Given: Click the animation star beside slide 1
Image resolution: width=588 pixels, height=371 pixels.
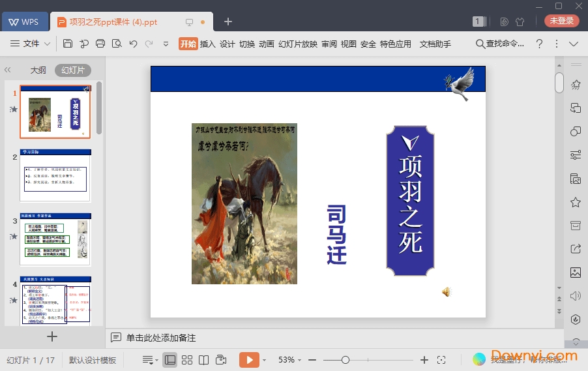Looking at the screenshot, I should pyautogui.click(x=13, y=109).
